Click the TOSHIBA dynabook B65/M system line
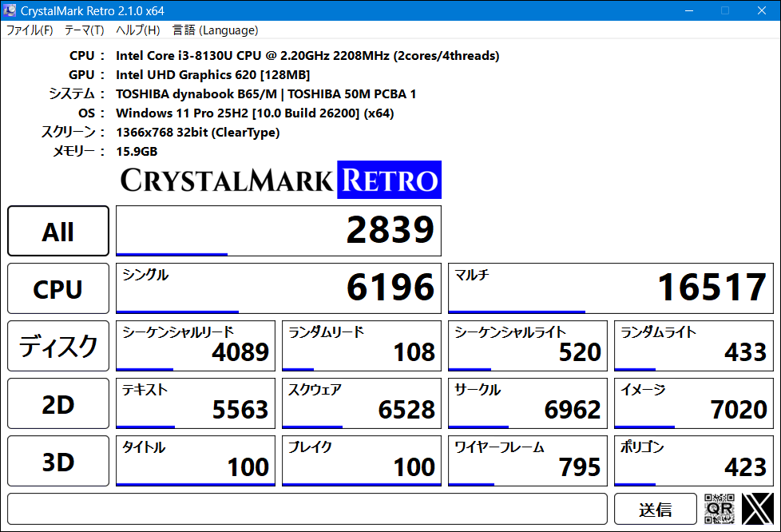 pyautogui.click(x=266, y=93)
